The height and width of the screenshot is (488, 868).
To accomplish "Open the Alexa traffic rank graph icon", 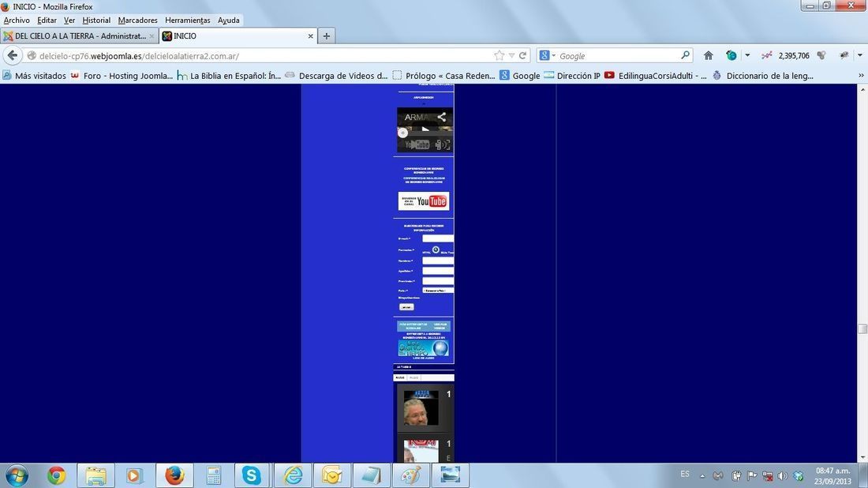I will [x=767, y=55].
